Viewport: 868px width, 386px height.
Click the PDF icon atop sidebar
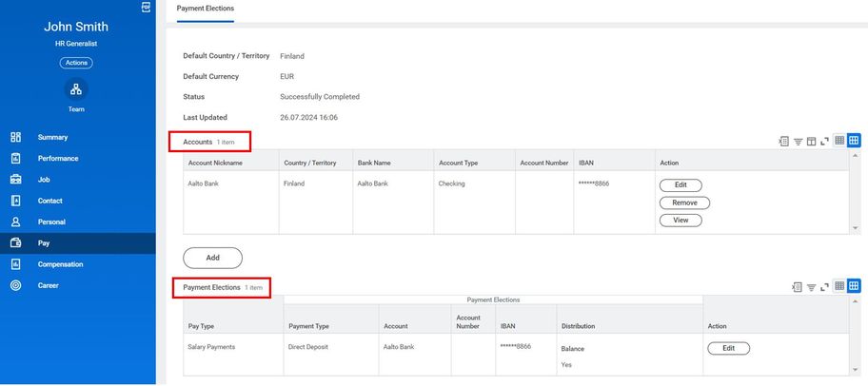pos(146,7)
